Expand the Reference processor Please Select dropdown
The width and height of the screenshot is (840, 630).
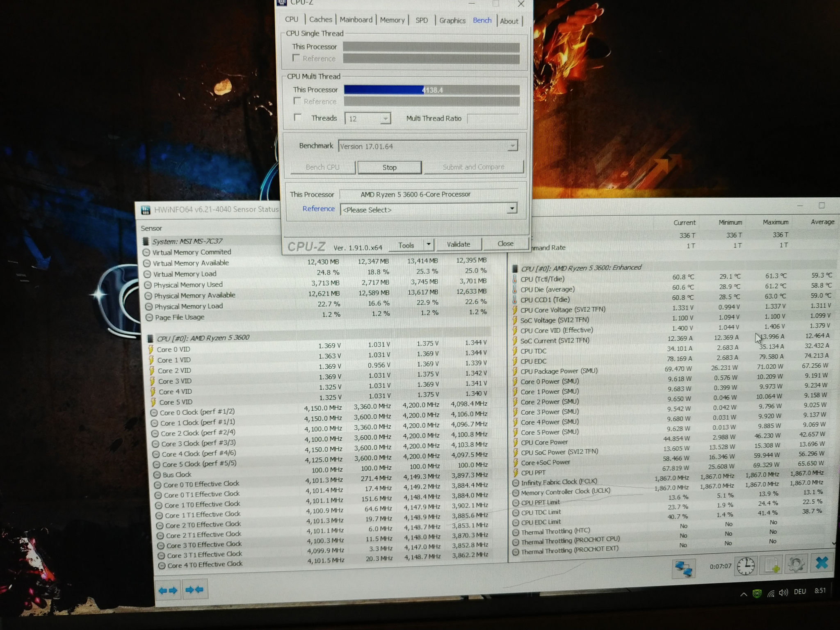click(x=511, y=209)
